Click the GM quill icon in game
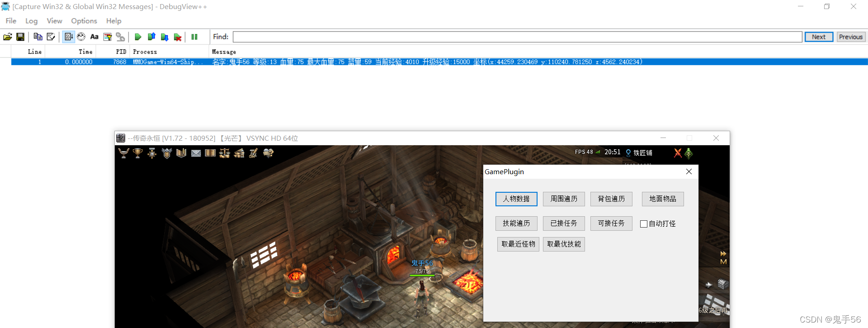868x328 pixels. tap(254, 153)
